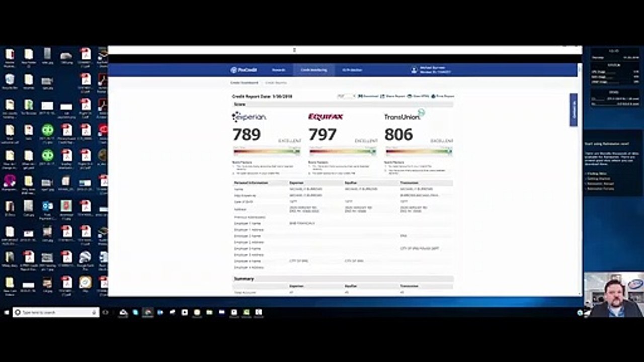Click the user profile avatar icon
This screenshot has height=362, width=644.
tap(414, 70)
